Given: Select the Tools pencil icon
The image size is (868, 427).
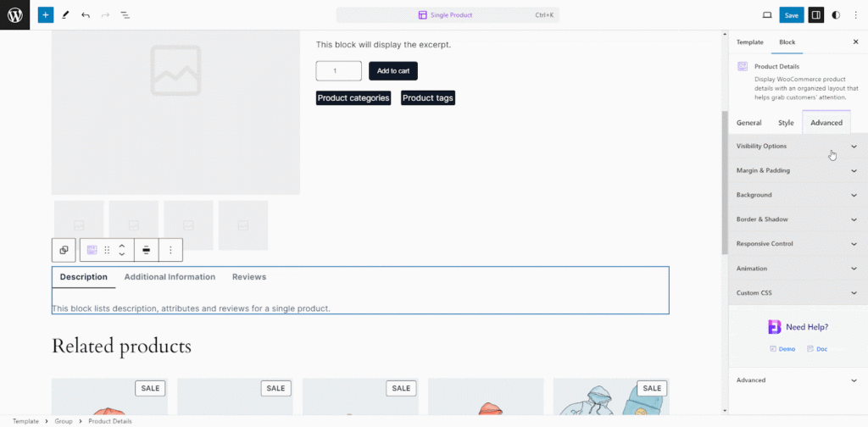Looking at the screenshot, I should coord(65,15).
